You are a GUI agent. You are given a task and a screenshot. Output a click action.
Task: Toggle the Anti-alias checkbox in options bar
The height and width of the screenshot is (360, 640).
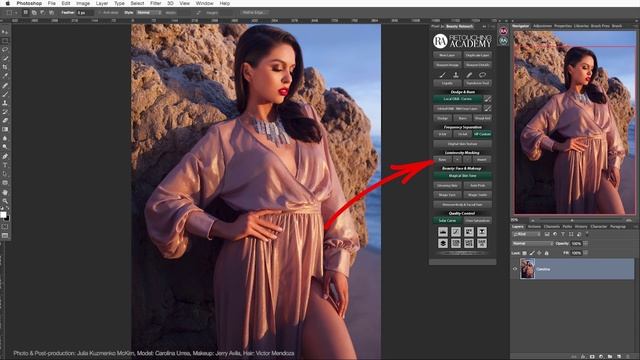(x=100, y=13)
